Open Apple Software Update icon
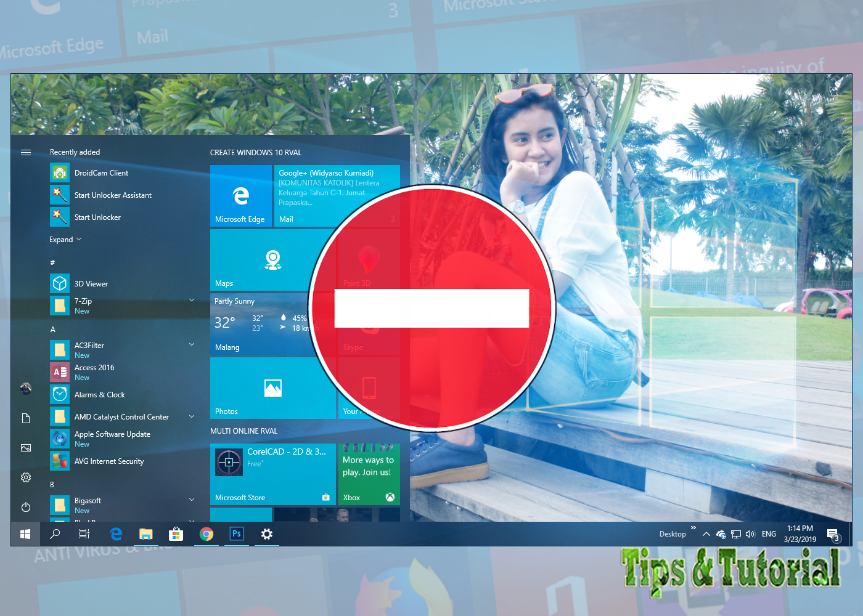This screenshot has height=616, width=863. [x=60, y=439]
